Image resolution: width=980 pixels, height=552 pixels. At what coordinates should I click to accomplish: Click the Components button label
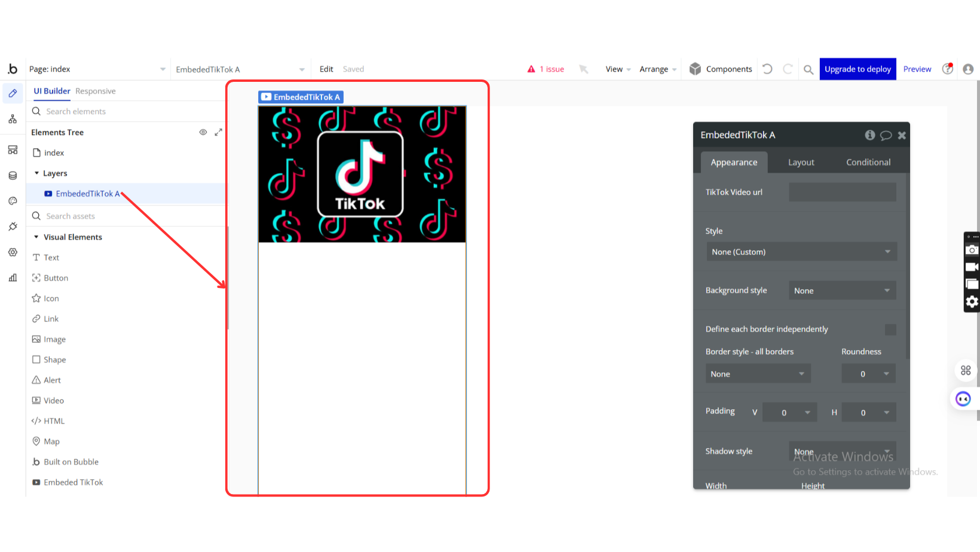[x=729, y=69]
